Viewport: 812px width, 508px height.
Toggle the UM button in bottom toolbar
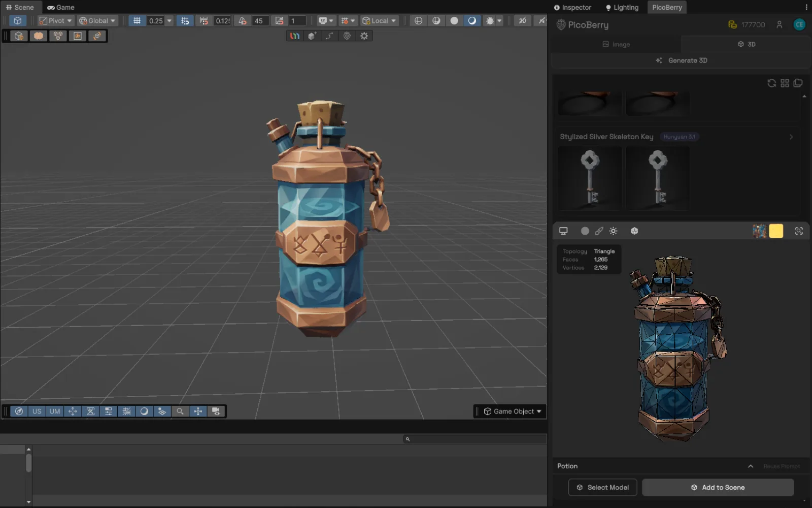pos(55,411)
